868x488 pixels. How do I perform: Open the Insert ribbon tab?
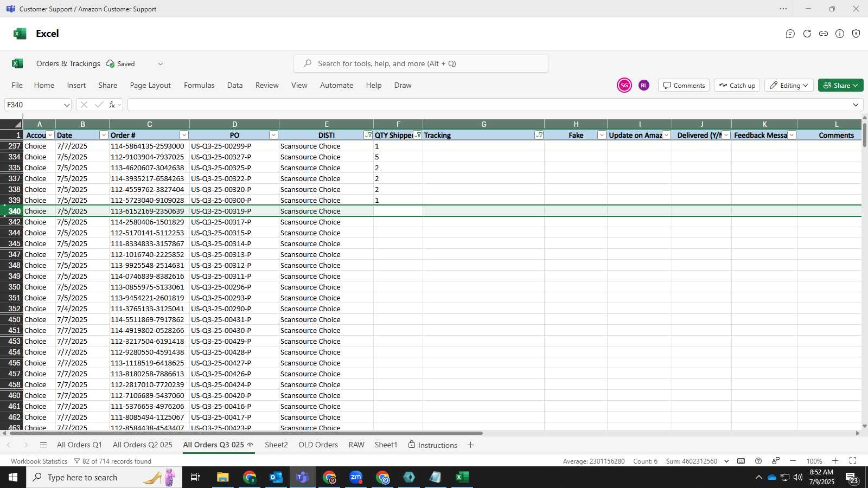(76, 85)
